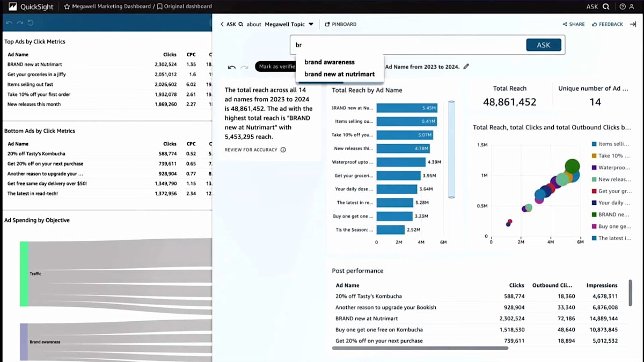Image resolution: width=644 pixels, height=362 pixels.
Task: Click the Total Reach value 48,861,452
Action: click(x=510, y=102)
